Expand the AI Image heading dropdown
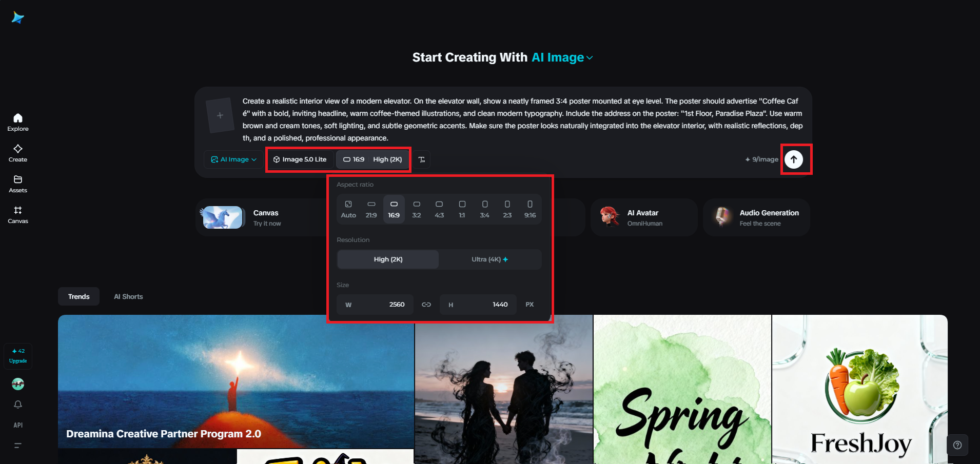Viewport: 980px width, 464px height. click(562, 57)
